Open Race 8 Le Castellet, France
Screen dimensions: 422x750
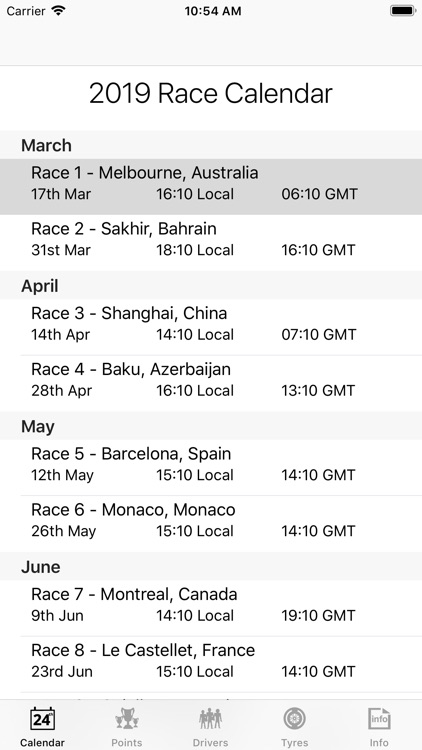point(211,664)
